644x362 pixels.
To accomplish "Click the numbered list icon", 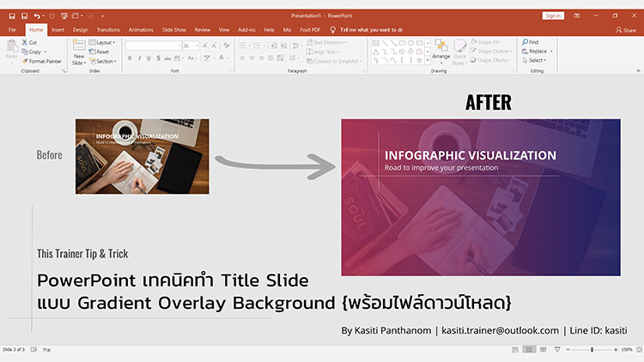I will (x=257, y=45).
